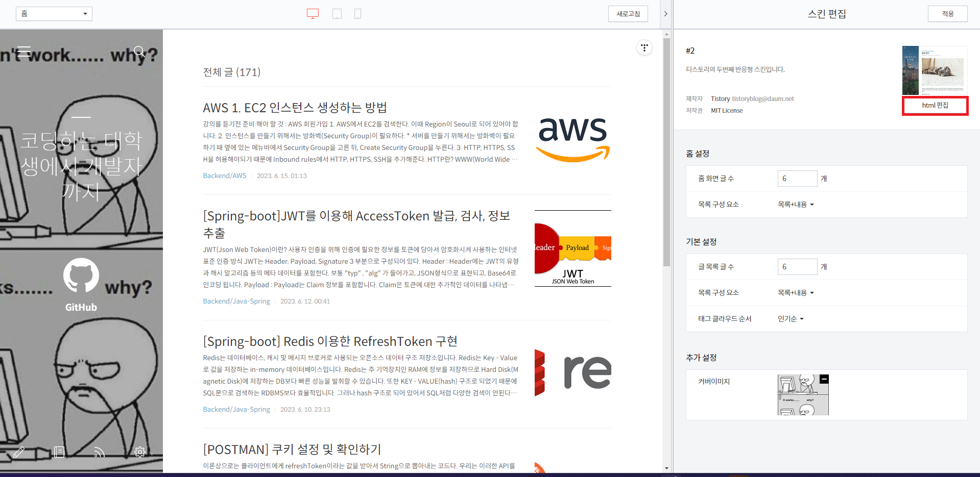This screenshot has height=477, width=980.
Task: Remove cover image with minus icon
Action: (x=824, y=379)
